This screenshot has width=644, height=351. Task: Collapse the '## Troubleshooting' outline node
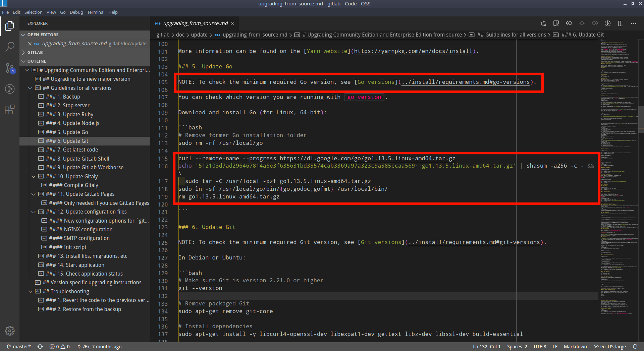click(x=30, y=292)
